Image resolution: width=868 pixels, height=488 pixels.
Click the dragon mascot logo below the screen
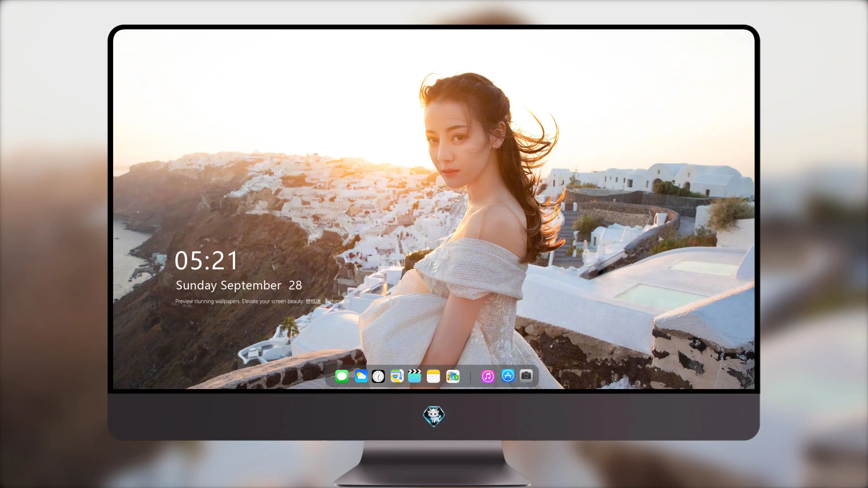434,416
